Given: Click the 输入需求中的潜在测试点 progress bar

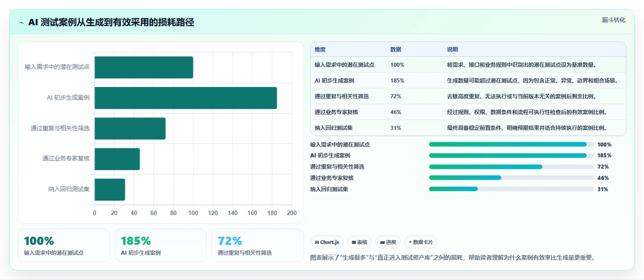Looking at the screenshot, I should click(511, 144).
